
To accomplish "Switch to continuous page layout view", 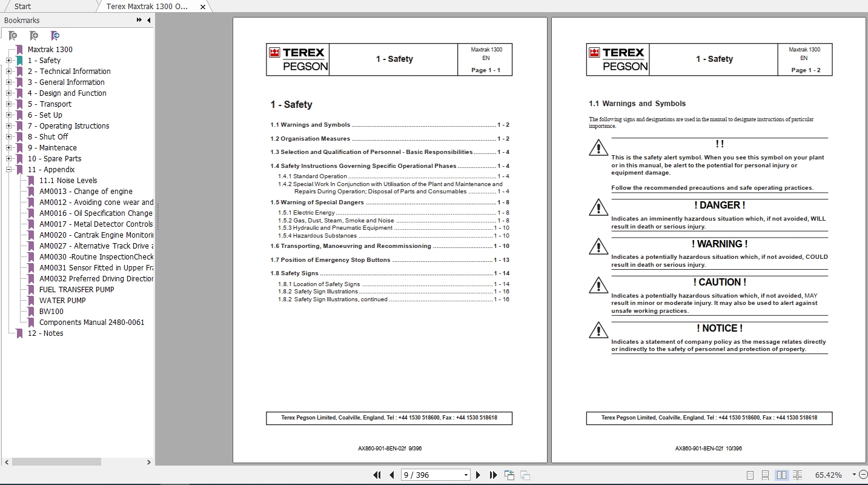I will coord(766,475).
